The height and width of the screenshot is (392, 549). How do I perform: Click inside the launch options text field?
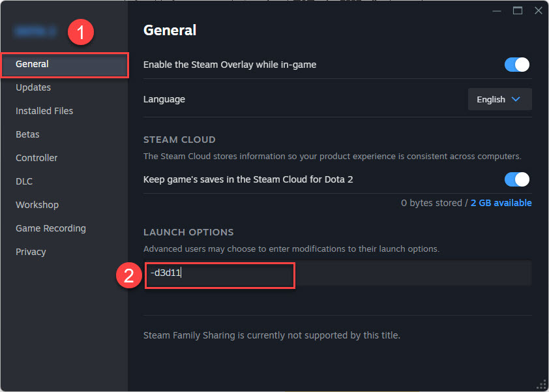click(x=220, y=275)
